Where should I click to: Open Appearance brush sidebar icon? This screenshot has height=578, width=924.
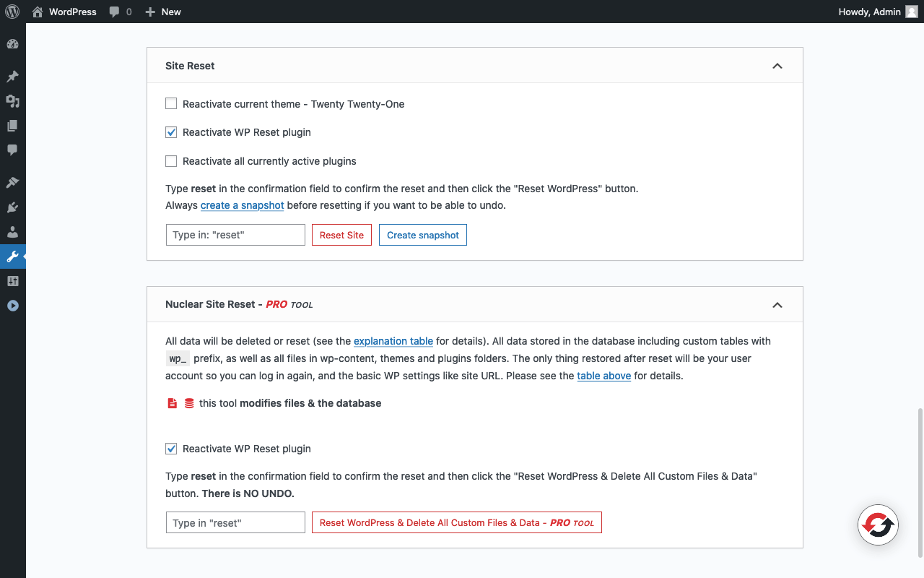tap(12, 183)
